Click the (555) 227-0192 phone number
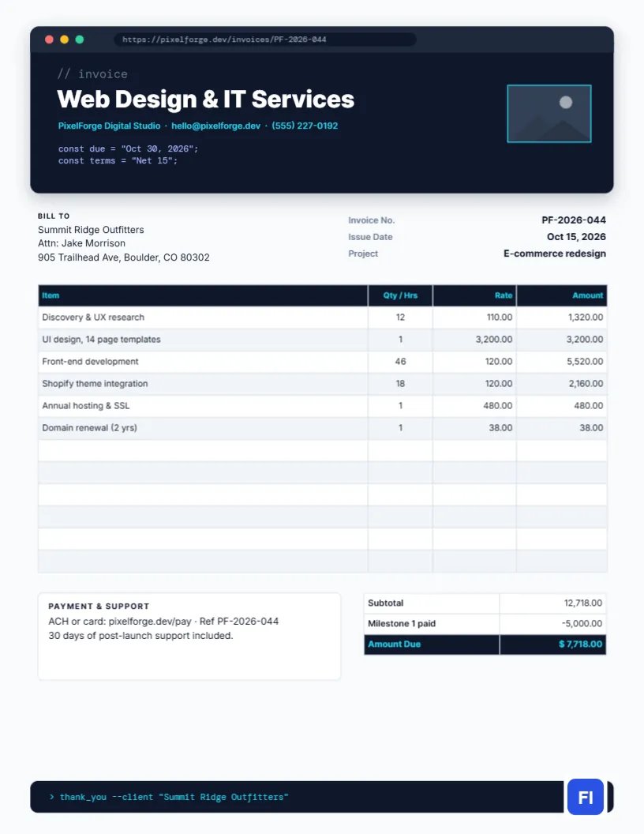644x834 pixels. coord(305,126)
